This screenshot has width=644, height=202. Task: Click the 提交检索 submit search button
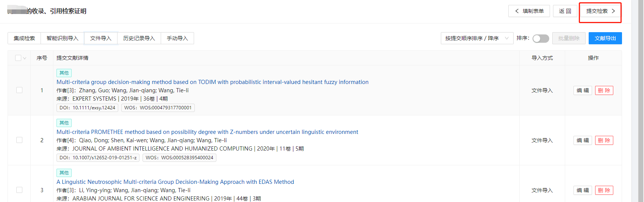[x=600, y=11]
